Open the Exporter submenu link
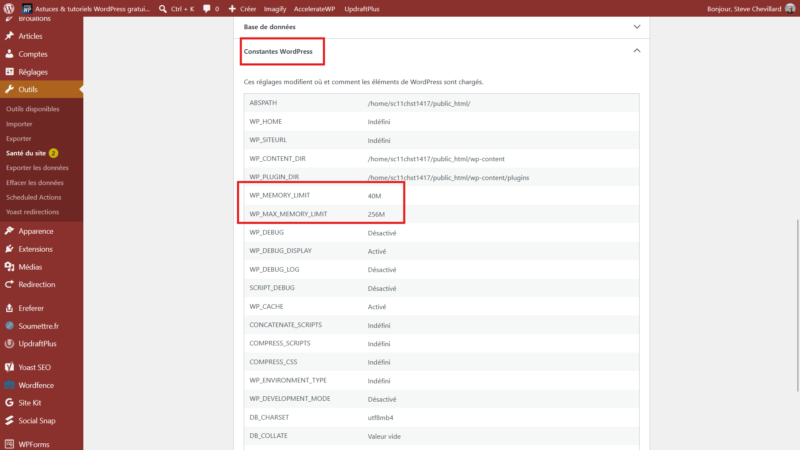The height and width of the screenshot is (450, 800). [18, 138]
